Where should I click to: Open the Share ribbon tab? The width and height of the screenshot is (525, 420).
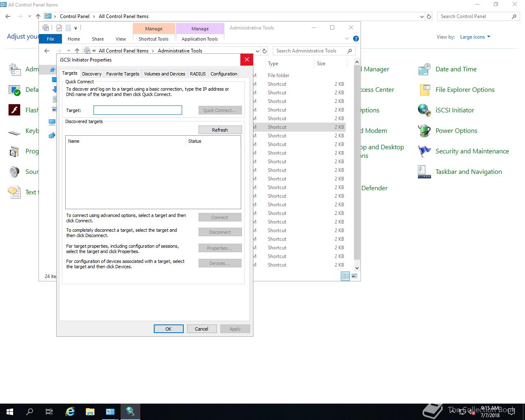coord(98,39)
